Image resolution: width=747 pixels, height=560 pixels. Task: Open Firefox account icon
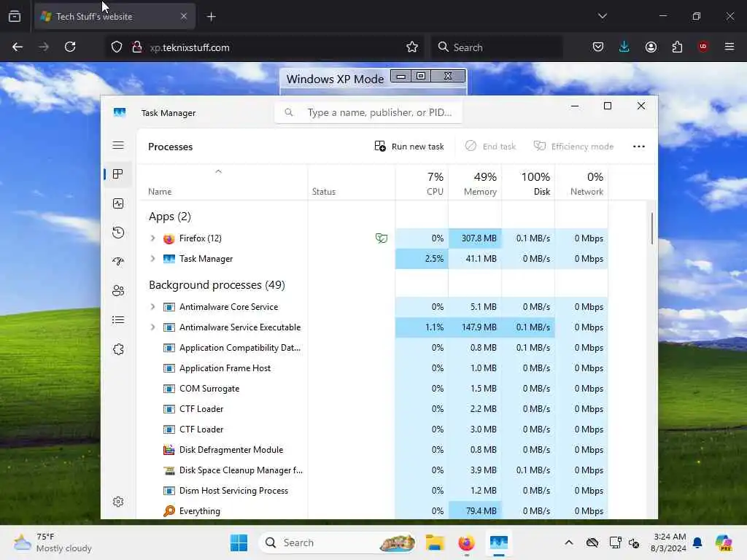[651, 47]
